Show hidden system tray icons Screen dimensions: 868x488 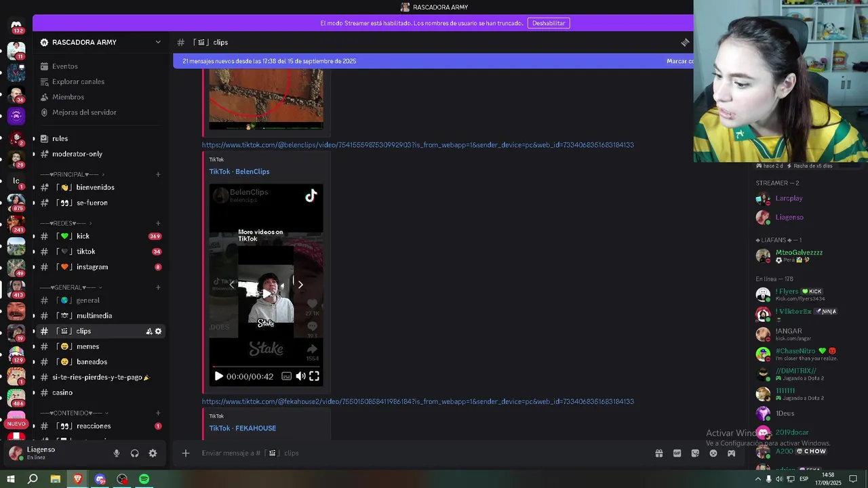[757, 479]
